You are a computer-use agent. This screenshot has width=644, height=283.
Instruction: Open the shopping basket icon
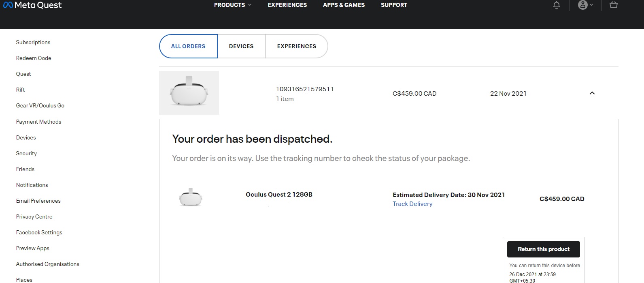(614, 5)
